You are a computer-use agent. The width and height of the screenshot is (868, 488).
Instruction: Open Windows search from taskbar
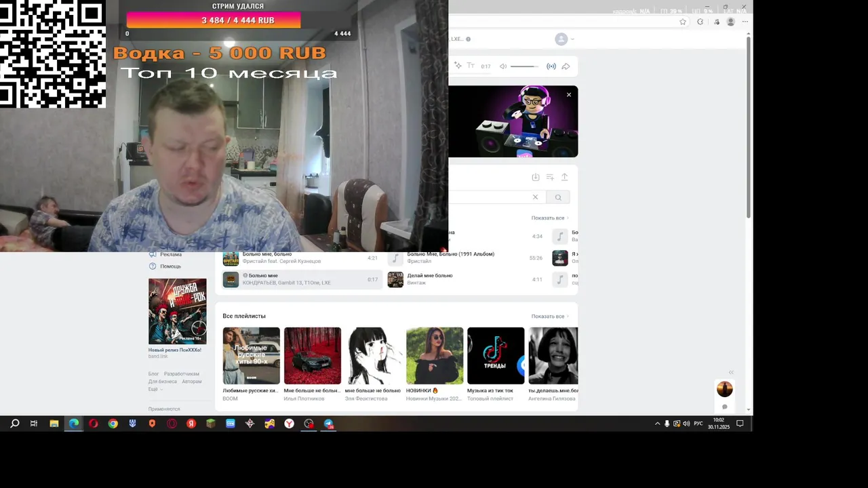(x=14, y=424)
